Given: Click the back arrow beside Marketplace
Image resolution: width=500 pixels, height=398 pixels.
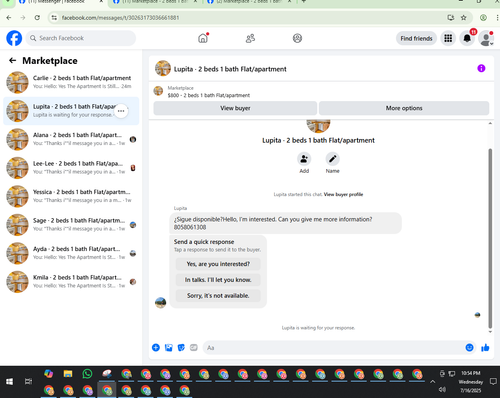Looking at the screenshot, I should coord(13,60).
